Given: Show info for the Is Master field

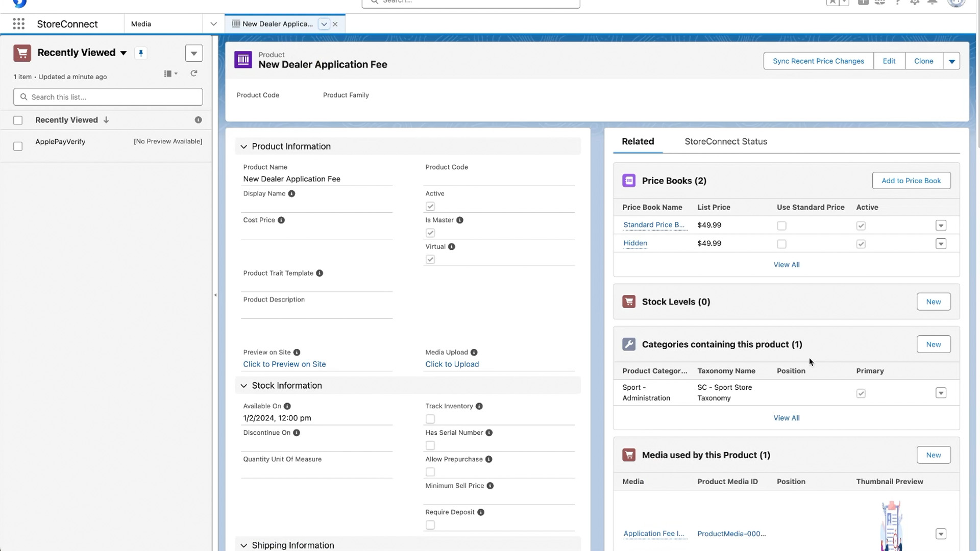Looking at the screenshot, I should coord(460,220).
